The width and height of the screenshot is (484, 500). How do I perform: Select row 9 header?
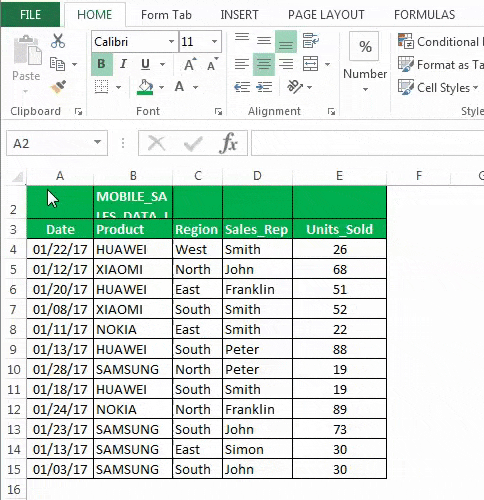tap(13, 349)
